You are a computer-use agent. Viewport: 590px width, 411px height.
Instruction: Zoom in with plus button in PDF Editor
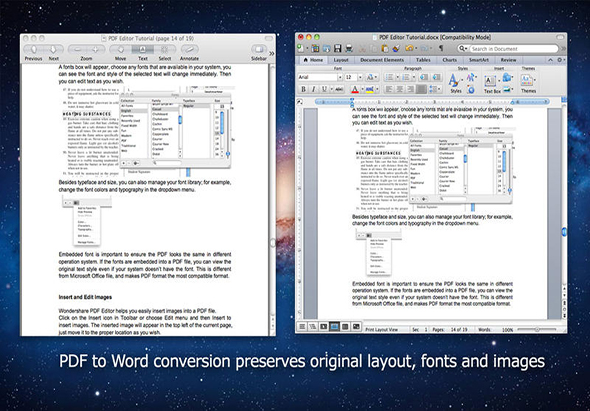point(96,49)
